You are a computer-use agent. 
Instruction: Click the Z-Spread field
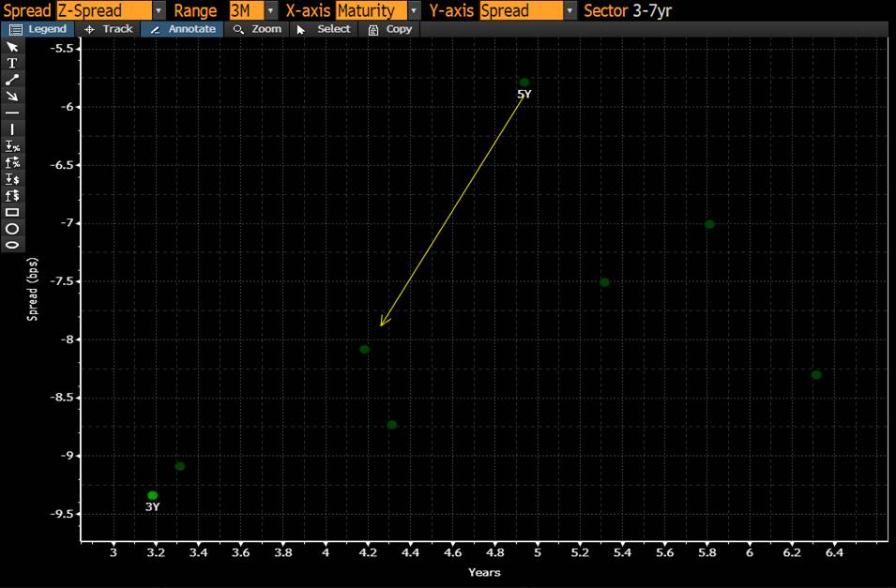coord(104,11)
